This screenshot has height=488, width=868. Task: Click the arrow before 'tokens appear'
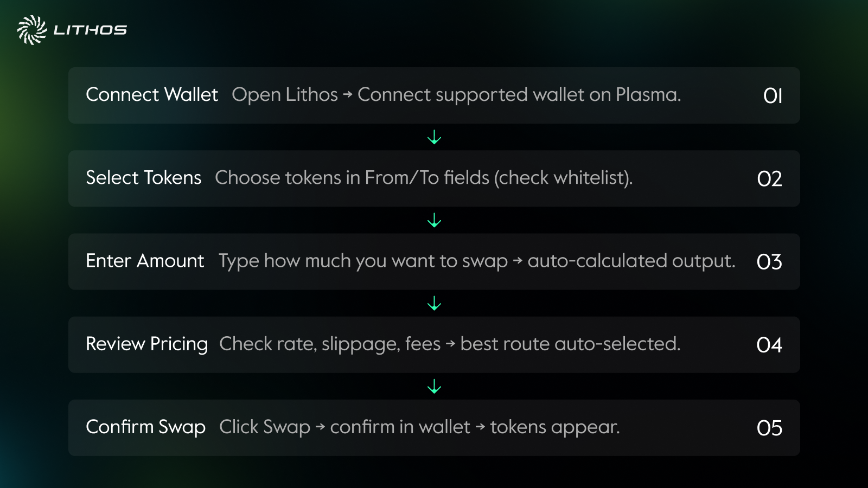coord(480,427)
